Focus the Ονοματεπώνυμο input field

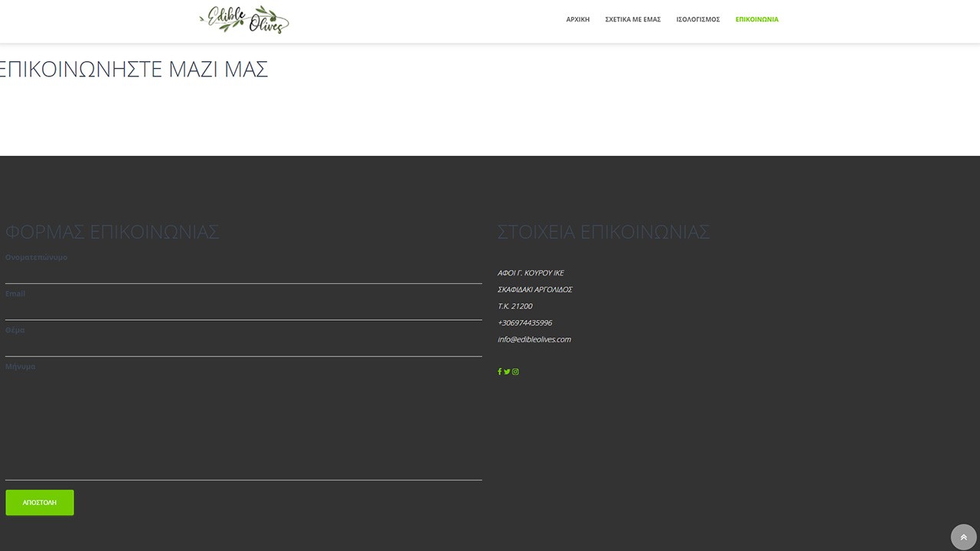point(243,274)
